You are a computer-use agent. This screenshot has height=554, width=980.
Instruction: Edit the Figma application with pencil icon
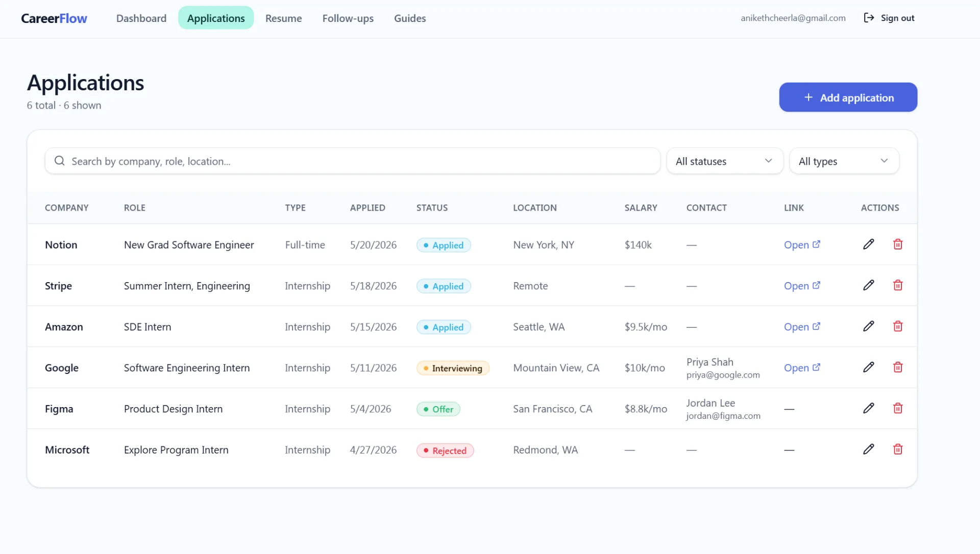(x=868, y=408)
